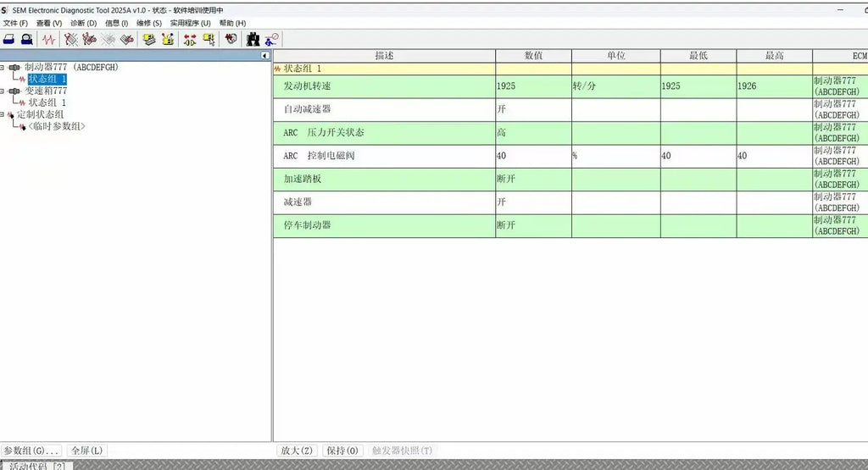Click the 状态组 1 group header row
The height and width of the screenshot is (470, 868).
pos(570,69)
